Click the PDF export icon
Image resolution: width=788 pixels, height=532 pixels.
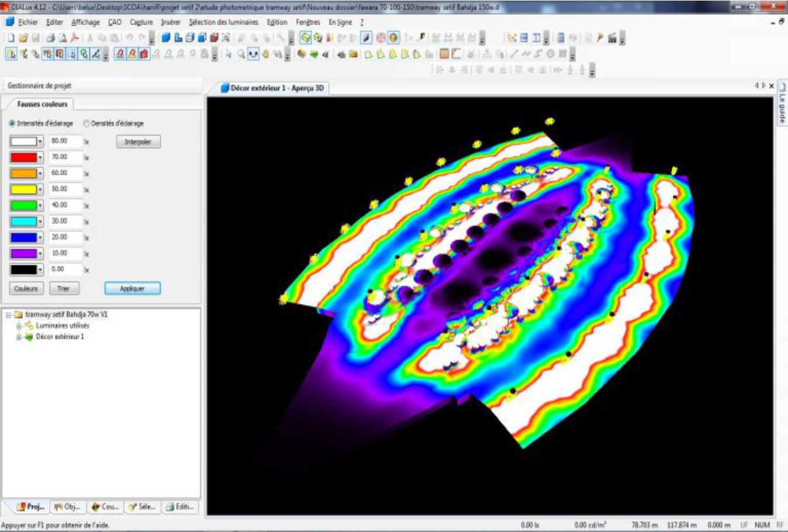tap(75, 38)
